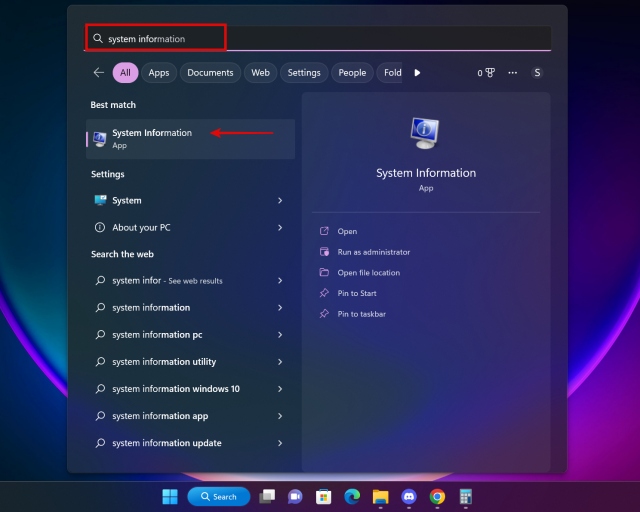Switch to the People filter tab

coord(352,73)
